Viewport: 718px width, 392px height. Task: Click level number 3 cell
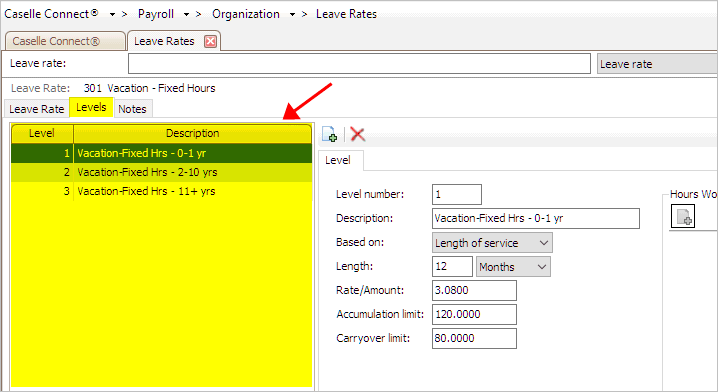pos(42,191)
